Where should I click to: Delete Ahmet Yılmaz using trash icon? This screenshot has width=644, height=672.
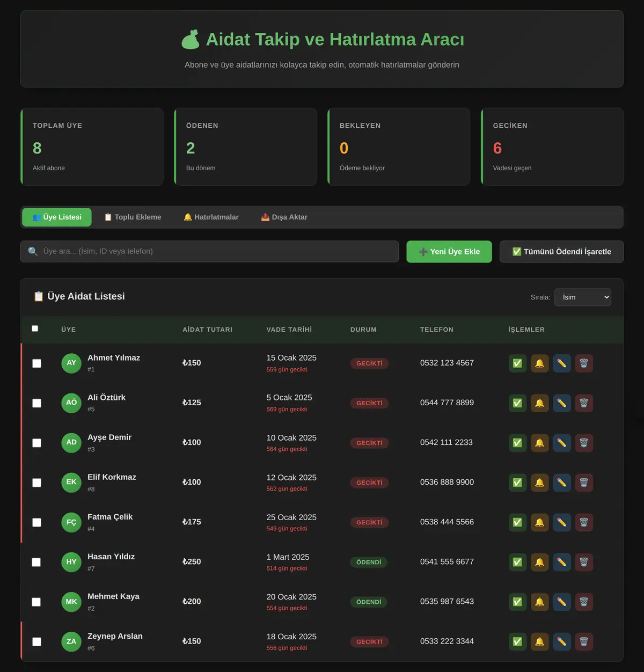(584, 363)
